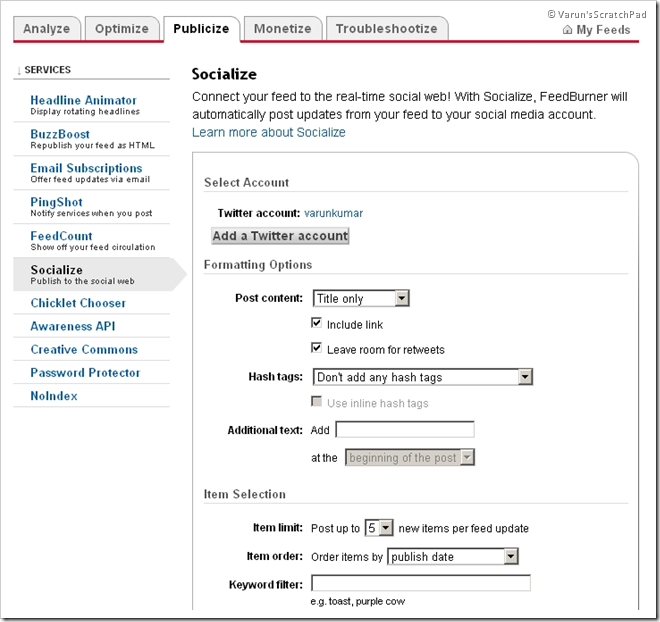This screenshot has height=622, width=660.
Task: Go to the Troubleshootize tab
Action: tap(386, 29)
